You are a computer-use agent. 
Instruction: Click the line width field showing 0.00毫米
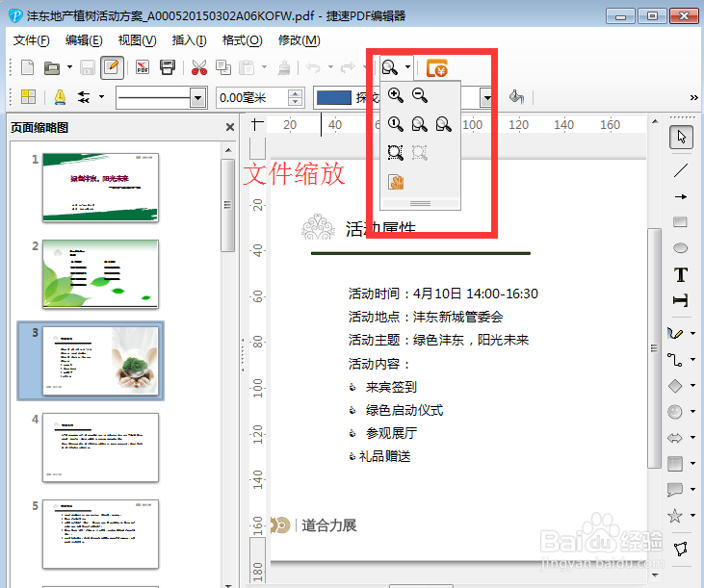click(252, 98)
